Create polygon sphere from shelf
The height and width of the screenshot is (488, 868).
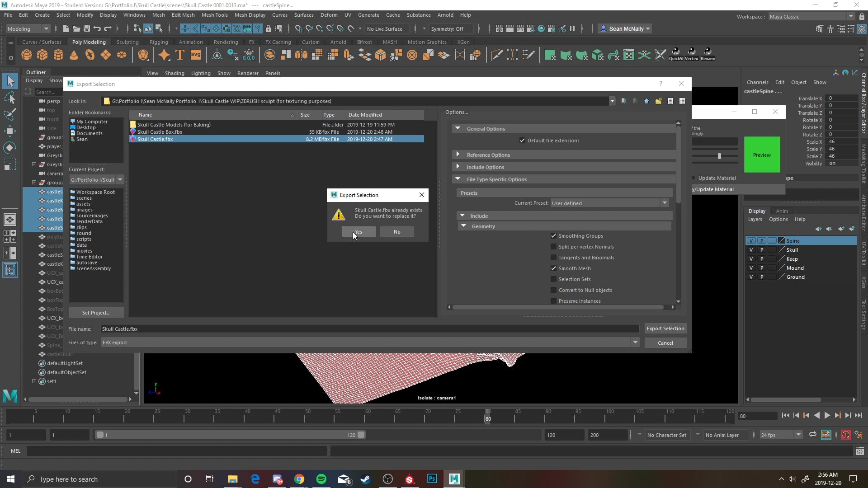pyautogui.click(x=27, y=55)
